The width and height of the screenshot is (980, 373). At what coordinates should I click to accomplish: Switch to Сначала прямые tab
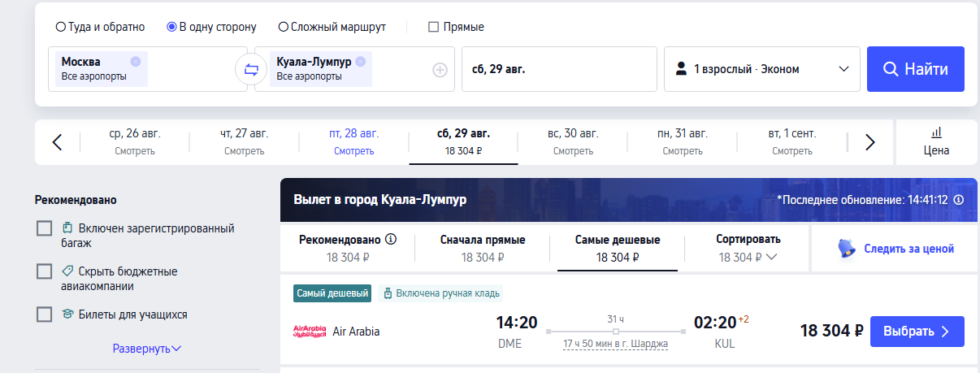point(483,249)
